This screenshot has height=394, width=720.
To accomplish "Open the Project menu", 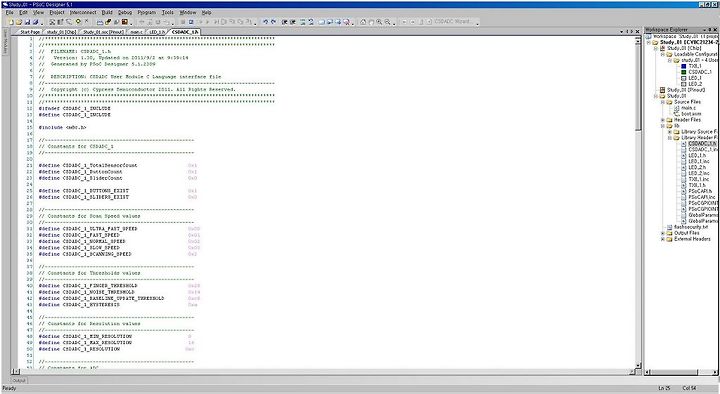I will 57,12.
